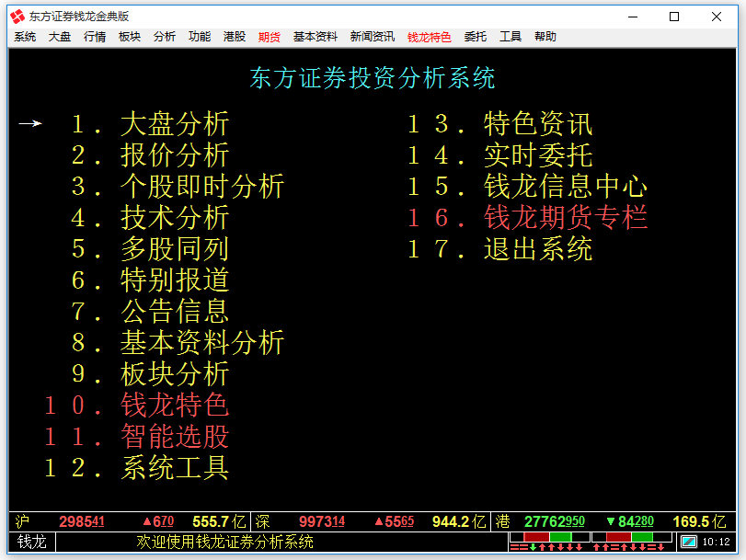Select item 4 技术分析
746x560 pixels.
[150, 217]
